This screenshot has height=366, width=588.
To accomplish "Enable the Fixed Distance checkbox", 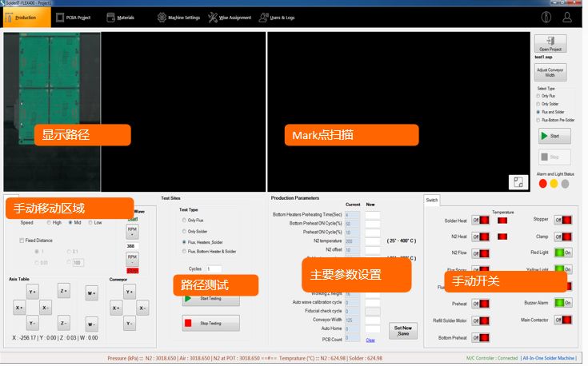I will (x=22, y=239).
